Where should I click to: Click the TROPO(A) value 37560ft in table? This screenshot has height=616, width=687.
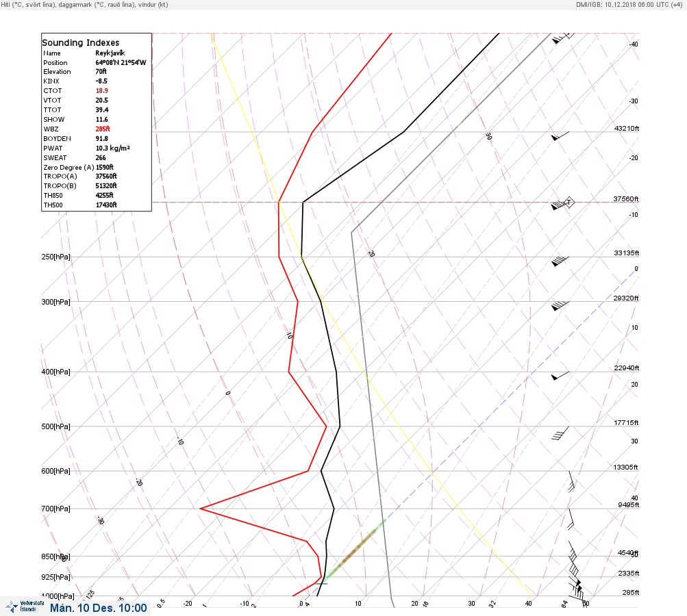point(106,176)
